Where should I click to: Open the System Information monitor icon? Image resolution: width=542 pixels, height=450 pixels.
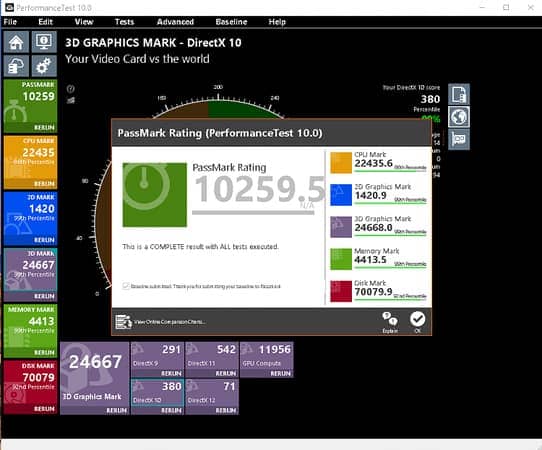[x=44, y=42]
